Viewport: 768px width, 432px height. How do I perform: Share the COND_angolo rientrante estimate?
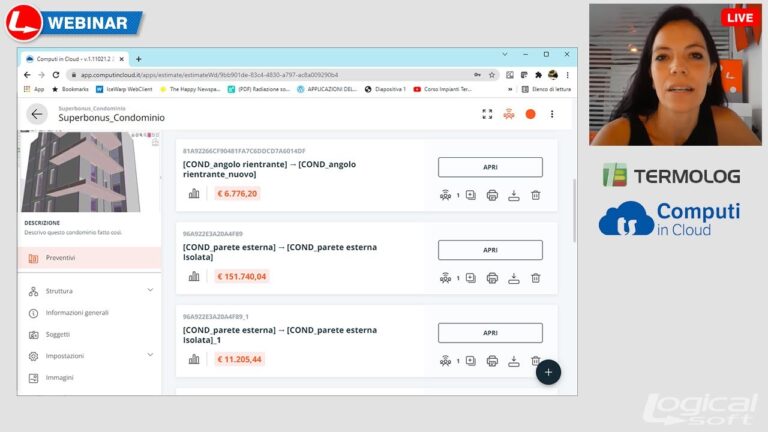[x=445, y=195]
